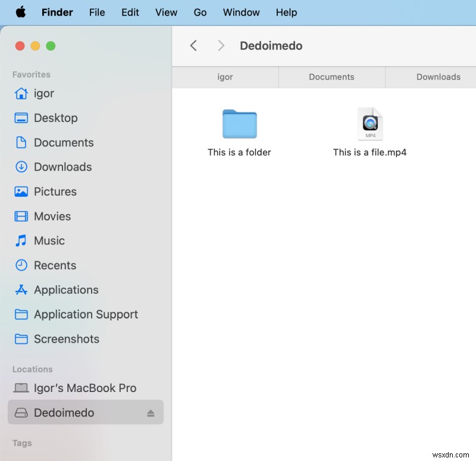Open the Finder menu
This screenshot has width=476, height=461.
point(57,12)
